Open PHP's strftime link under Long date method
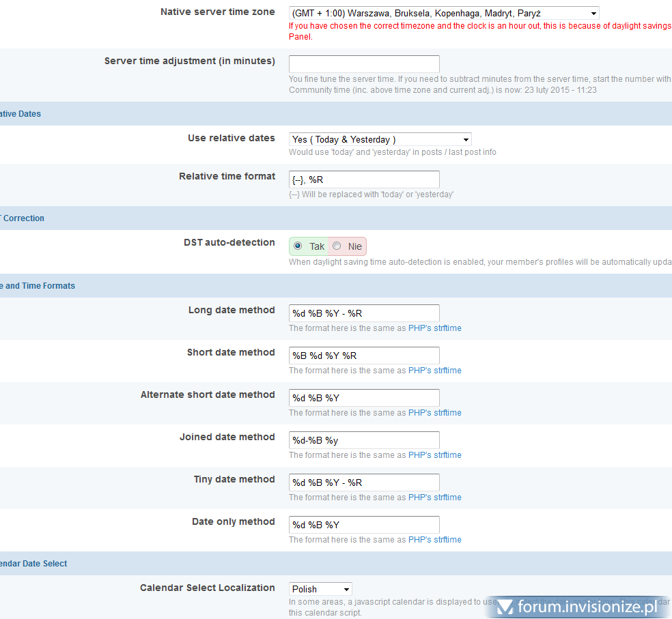 point(434,328)
